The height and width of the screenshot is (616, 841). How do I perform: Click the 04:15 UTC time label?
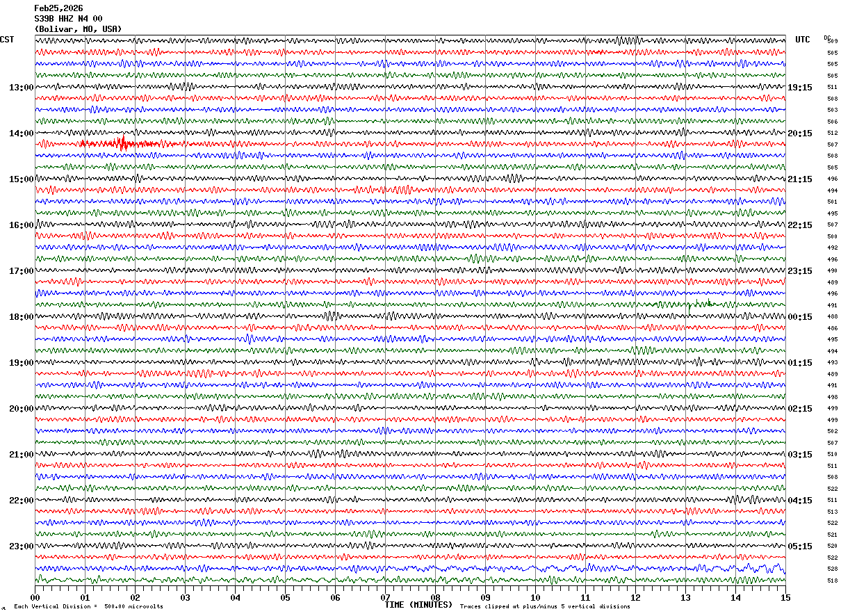coord(800,501)
